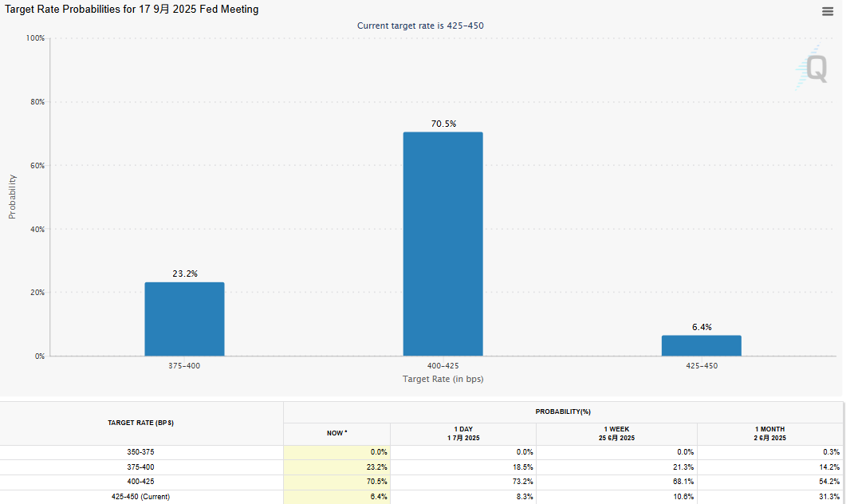This screenshot has height=504, width=846.
Task: Click the 375-400 bar in chart
Action: (184, 318)
